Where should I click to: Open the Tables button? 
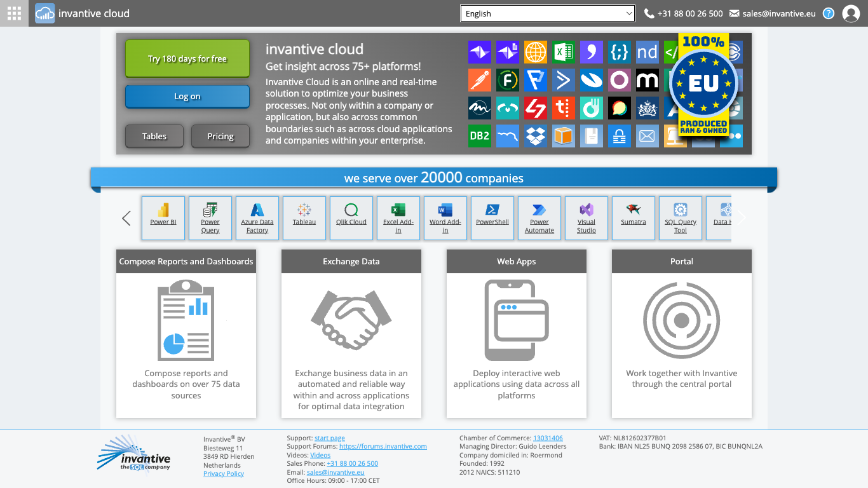coord(154,136)
